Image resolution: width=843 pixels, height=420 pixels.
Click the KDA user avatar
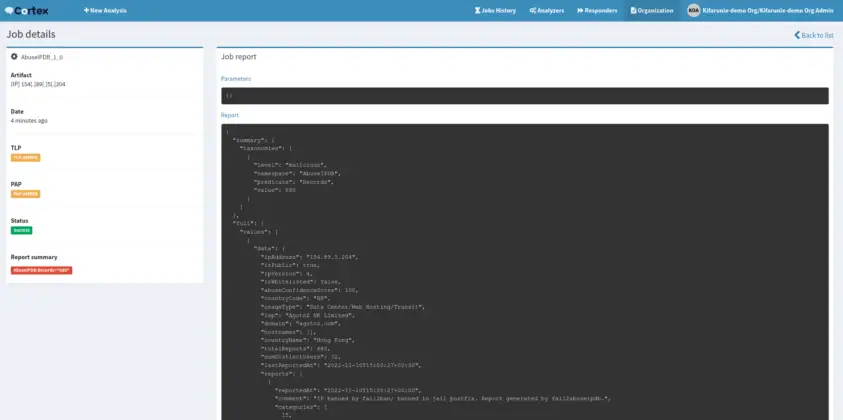(694, 10)
